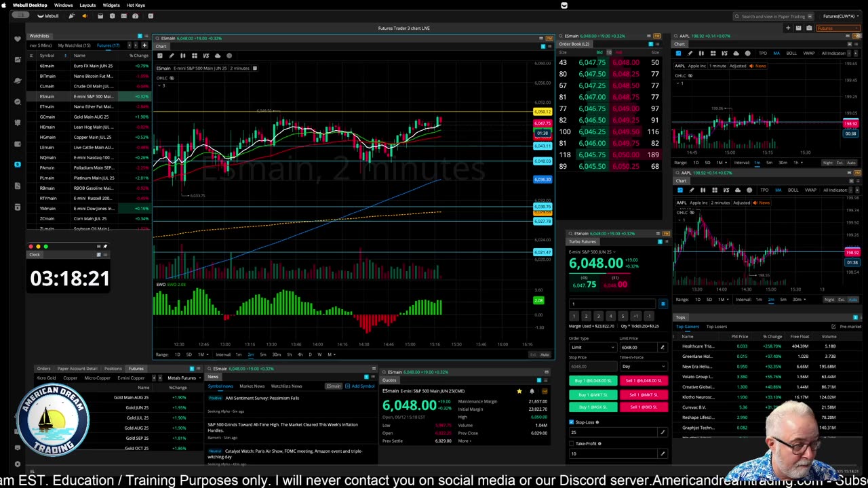This screenshot has width=868, height=488.
Task: Open the Windows menu
Action: 63,5
